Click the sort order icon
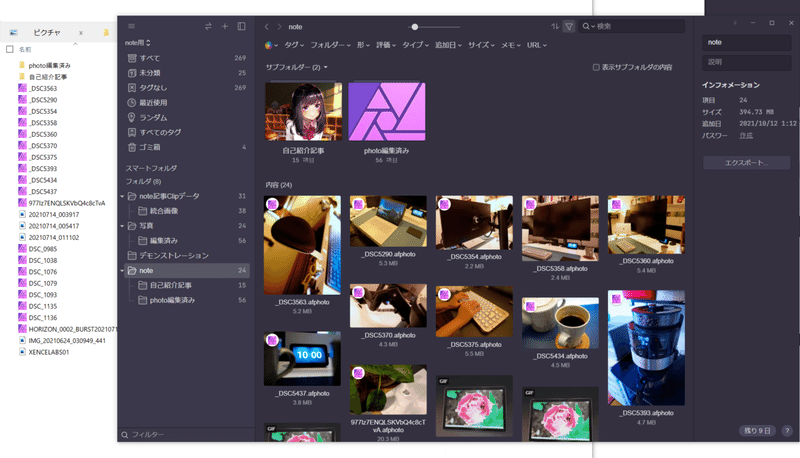Viewport: 800px width, 458px height. [555, 27]
